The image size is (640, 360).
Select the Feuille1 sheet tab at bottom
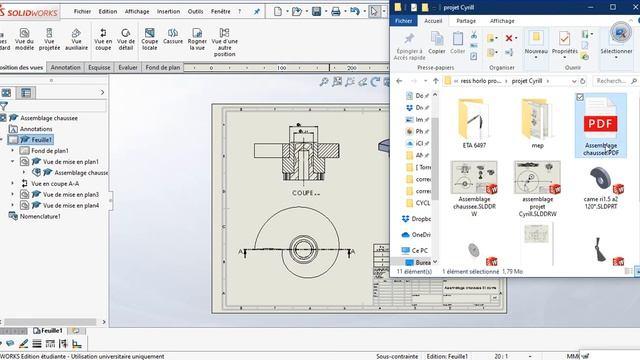pyautogui.click(x=48, y=331)
